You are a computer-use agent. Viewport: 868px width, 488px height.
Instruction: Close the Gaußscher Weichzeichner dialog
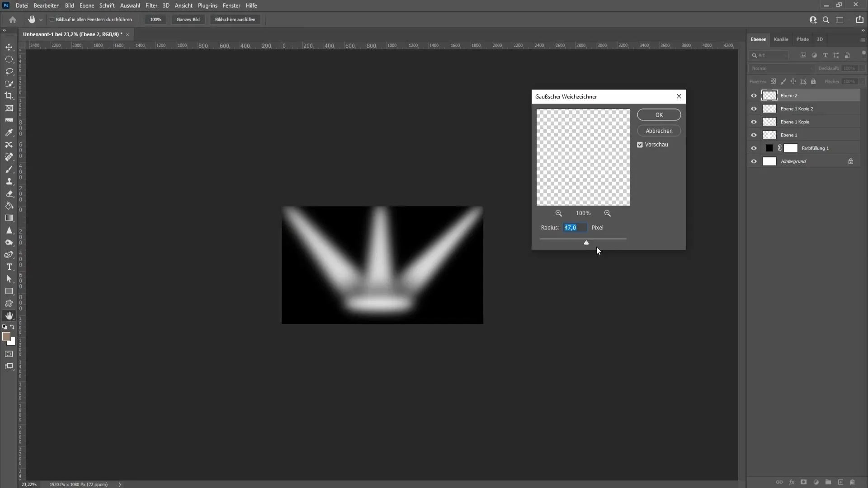[679, 96]
